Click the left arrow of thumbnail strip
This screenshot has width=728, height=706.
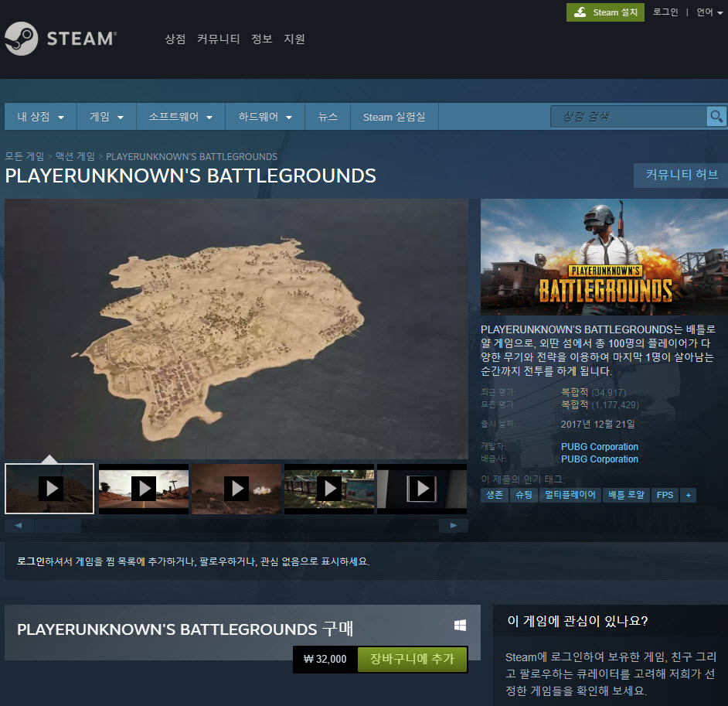pyautogui.click(x=19, y=525)
